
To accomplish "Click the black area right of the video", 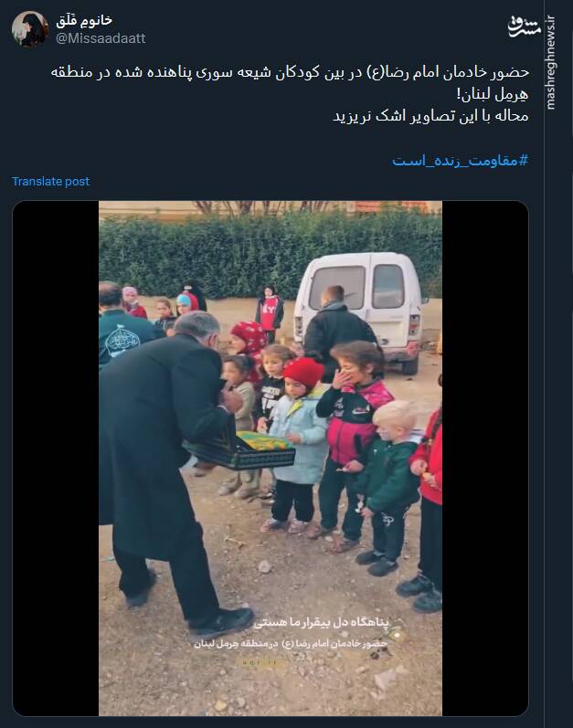I will 484,458.
